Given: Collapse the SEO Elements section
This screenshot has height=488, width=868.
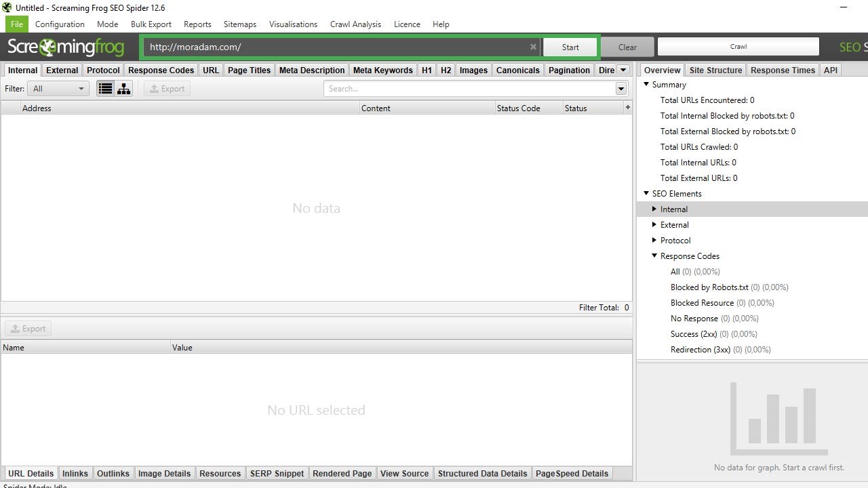Looking at the screenshot, I should click(646, 193).
